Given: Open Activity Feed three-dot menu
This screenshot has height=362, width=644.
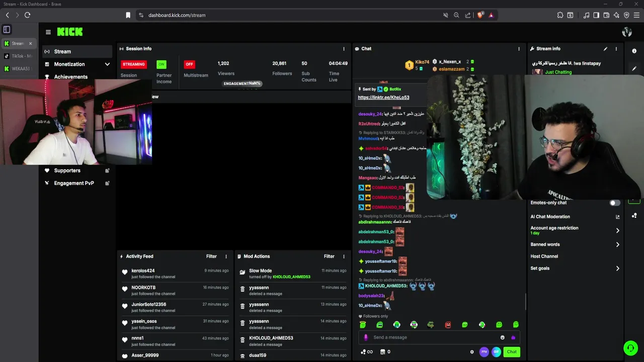Looking at the screenshot, I should [226, 256].
